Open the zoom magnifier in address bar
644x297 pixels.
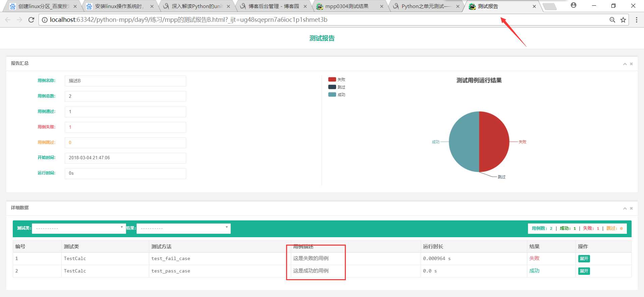click(x=612, y=20)
